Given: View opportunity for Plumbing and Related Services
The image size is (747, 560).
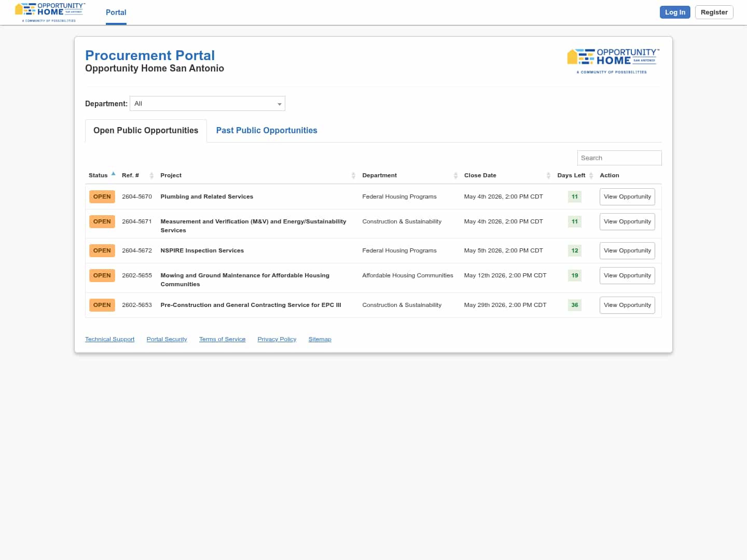Looking at the screenshot, I should (627, 197).
